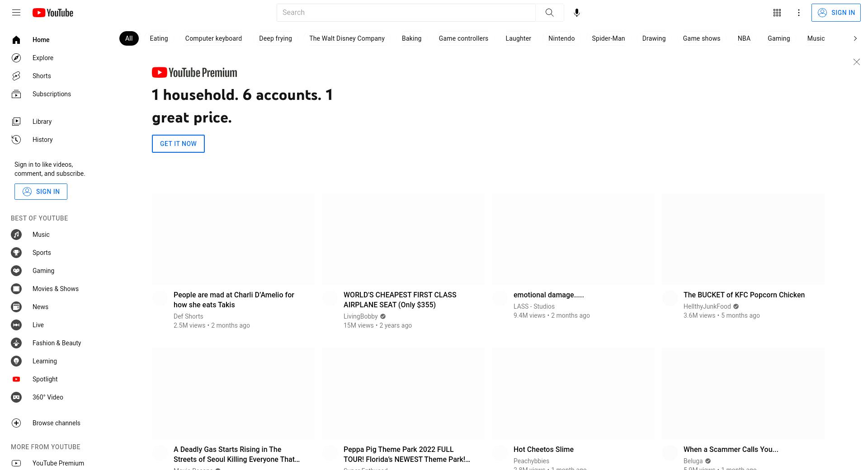Select the Baking chip
This screenshot has height=470, width=868.
(411, 38)
